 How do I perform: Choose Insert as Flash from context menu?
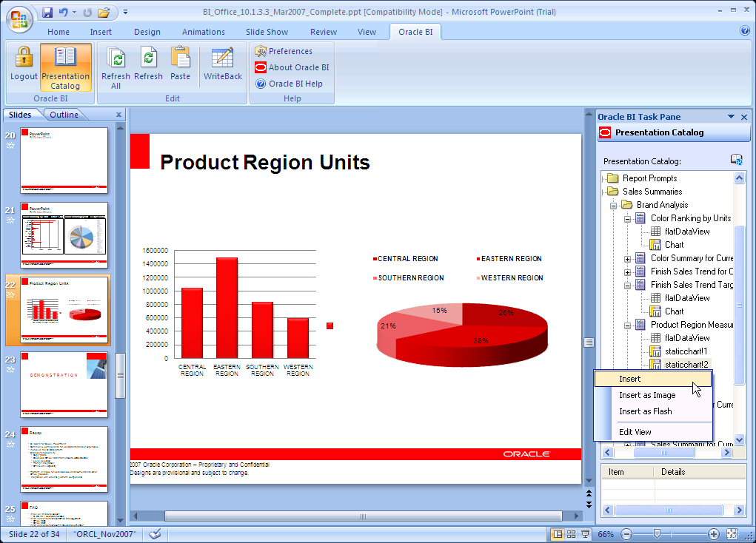(653, 411)
